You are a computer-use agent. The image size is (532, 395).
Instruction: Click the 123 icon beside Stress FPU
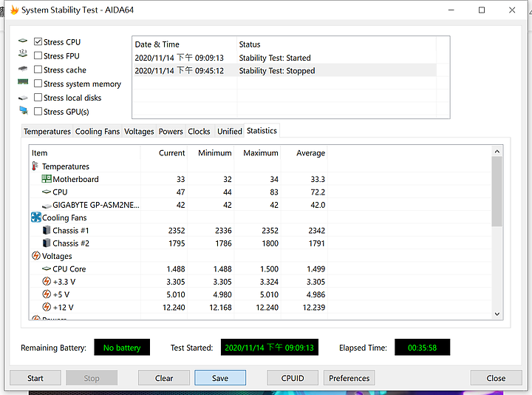click(23, 53)
